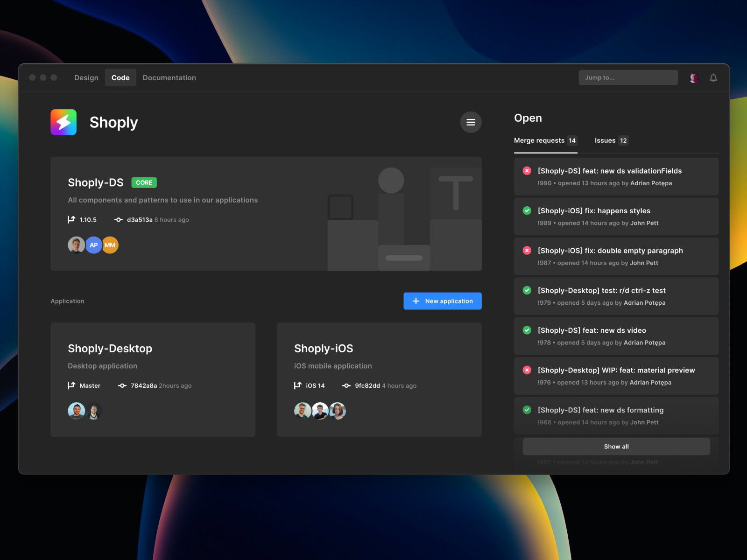Select the Code tab
The height and width of the screenshot is (560, 747).
pos(120,77)
